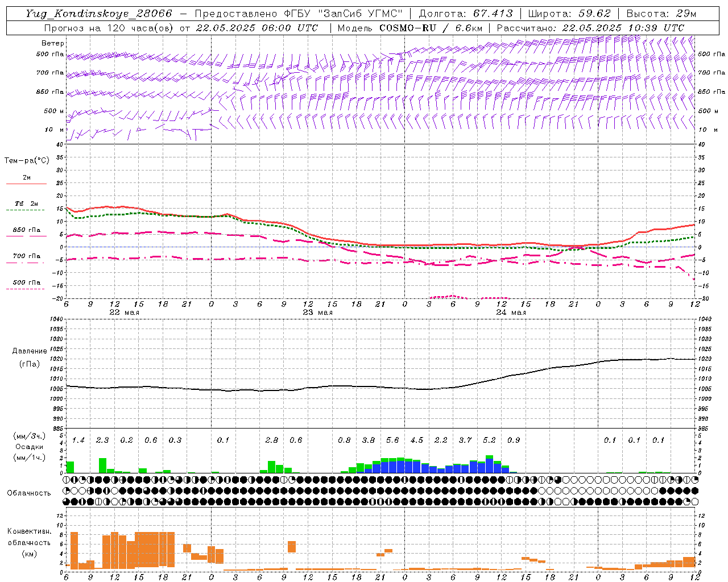Image resolution: width=728 pixels, height=582 pixels.
Task: Click the 3.8 precipitation total
Action: (x=369, y=440)
